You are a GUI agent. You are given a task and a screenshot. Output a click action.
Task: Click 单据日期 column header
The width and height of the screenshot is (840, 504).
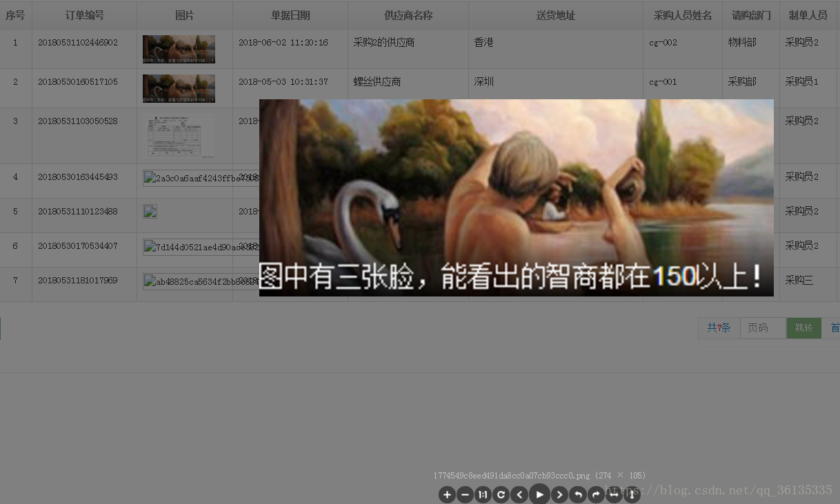[290, 15]
